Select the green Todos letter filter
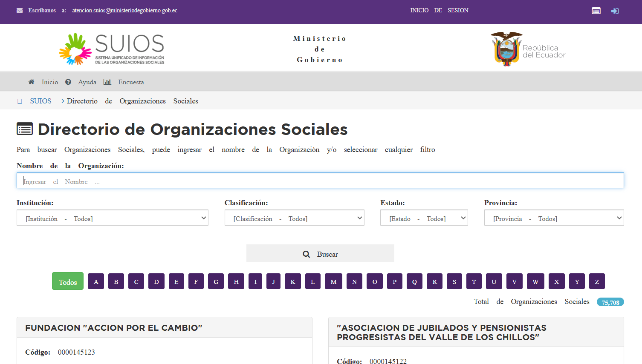The image size is (642, 364). (x=68, y=281)
